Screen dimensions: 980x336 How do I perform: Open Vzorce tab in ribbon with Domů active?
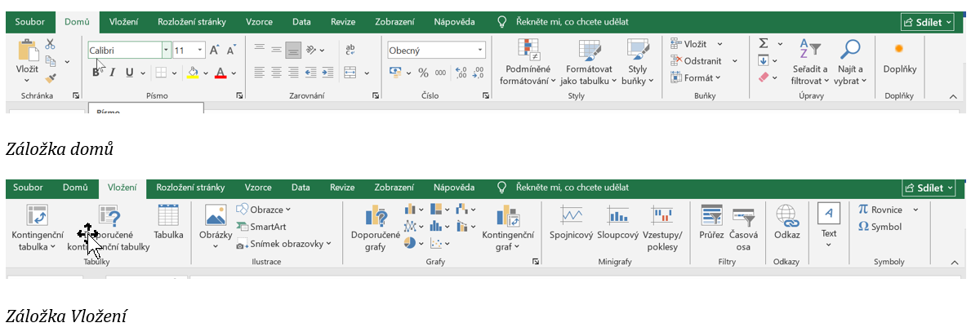[258, 22]
